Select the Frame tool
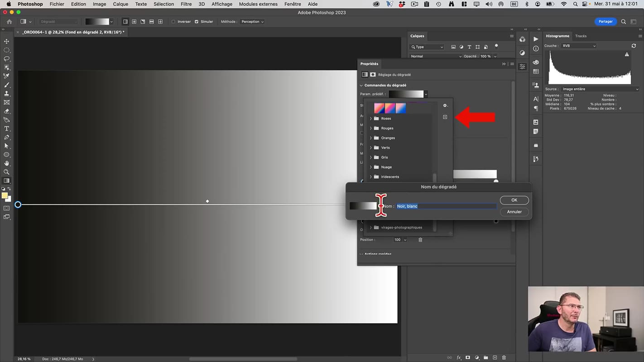 [x=7, y=102]
